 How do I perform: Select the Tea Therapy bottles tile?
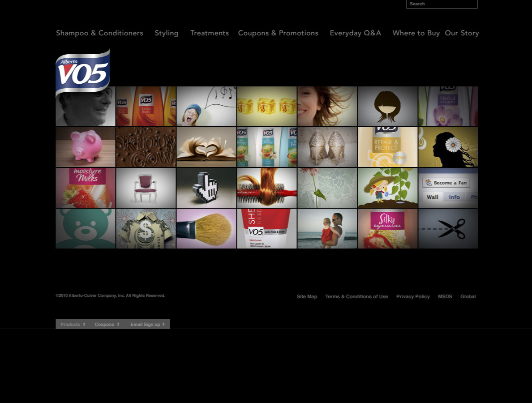coord(267,147)
